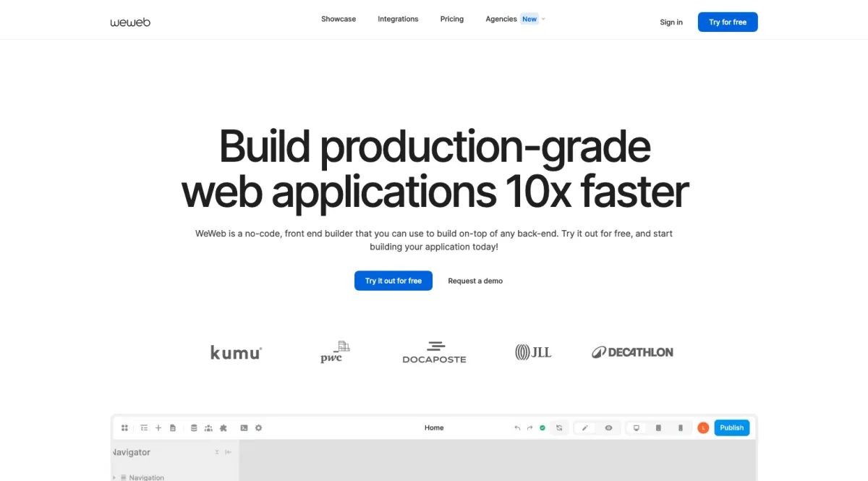Open the navigator tree icon in editor toolbar
The width and height of the screenshot is (868, 481).
[144, 428]
